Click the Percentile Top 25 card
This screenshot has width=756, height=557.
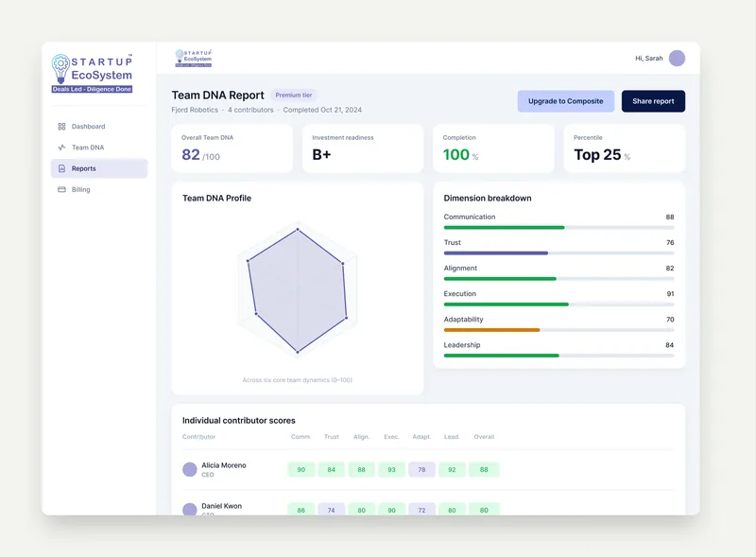tap(625, 148)
